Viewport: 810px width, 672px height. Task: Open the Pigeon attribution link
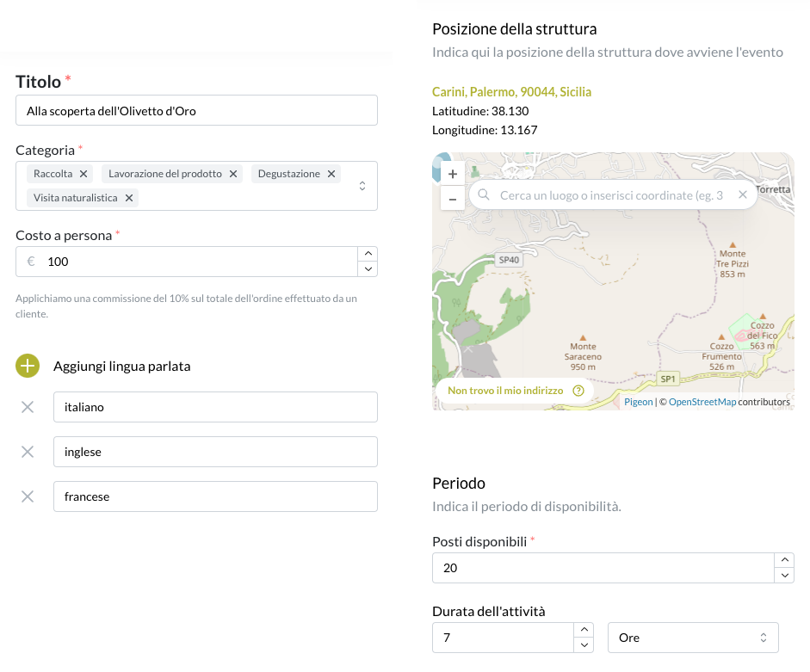tap(638, 402)
